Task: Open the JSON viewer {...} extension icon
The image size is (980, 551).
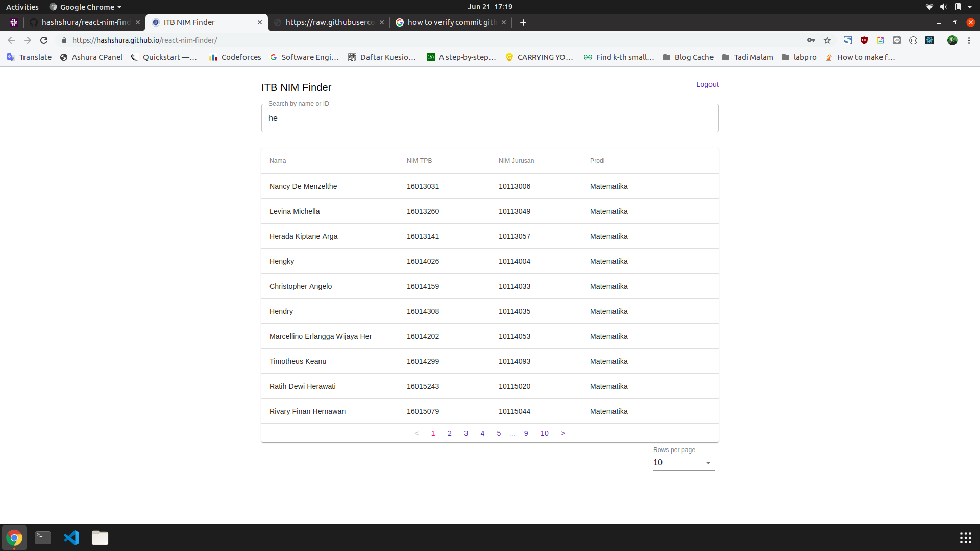Action: [x=914, y=40]
